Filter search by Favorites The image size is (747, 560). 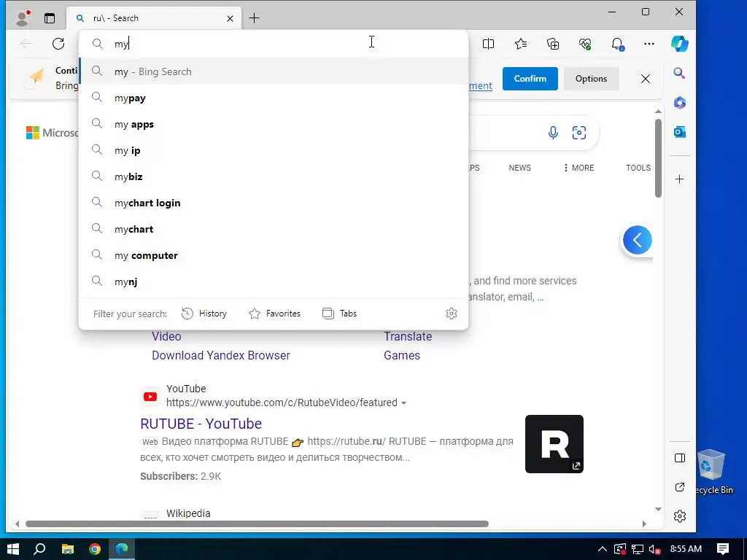275,314
